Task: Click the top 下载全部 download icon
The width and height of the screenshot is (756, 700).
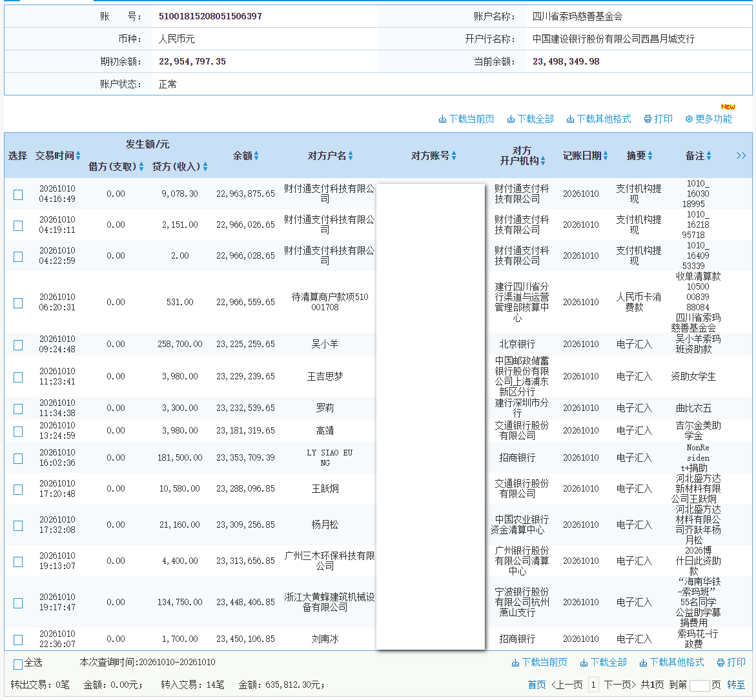Action: 511,119
